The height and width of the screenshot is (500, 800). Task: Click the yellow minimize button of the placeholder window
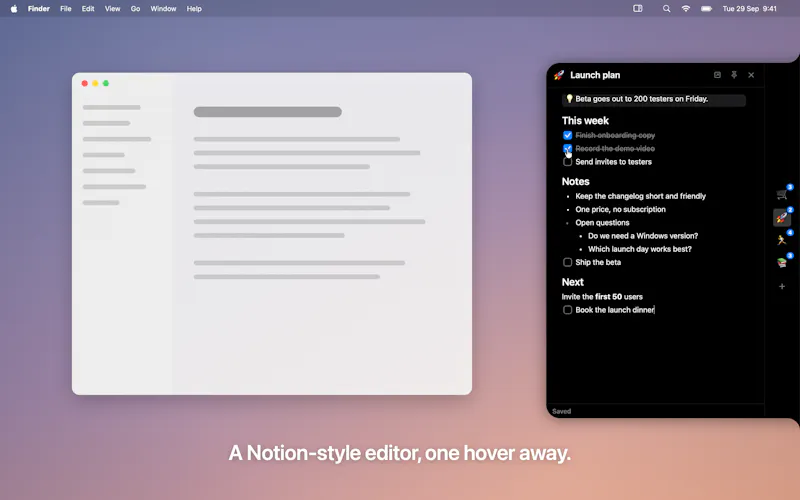point(95,83)
